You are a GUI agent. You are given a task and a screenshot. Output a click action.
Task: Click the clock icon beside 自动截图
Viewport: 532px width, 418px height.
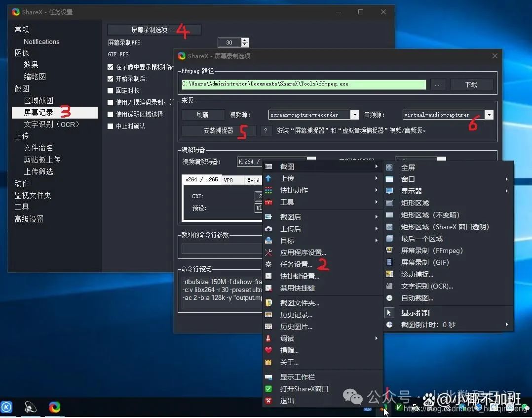(x=389, y=298)
